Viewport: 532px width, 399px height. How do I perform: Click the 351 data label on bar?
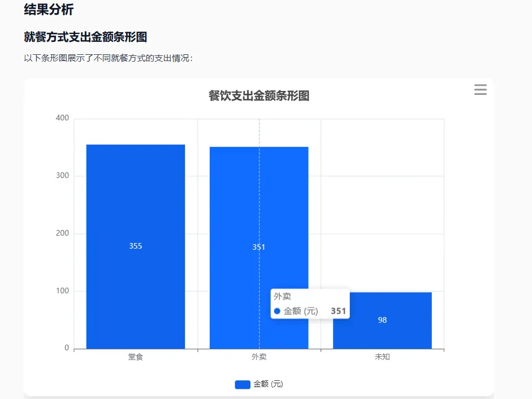pos(259,247)
